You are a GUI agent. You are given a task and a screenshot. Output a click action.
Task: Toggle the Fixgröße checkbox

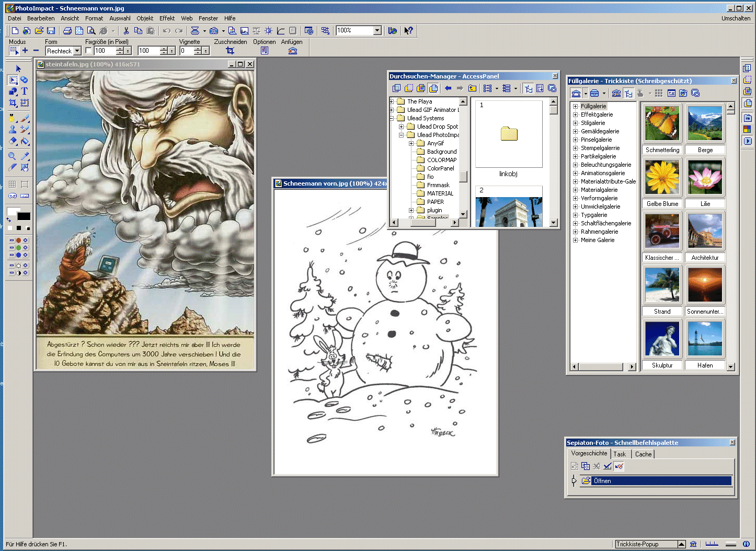coord(88,51)
